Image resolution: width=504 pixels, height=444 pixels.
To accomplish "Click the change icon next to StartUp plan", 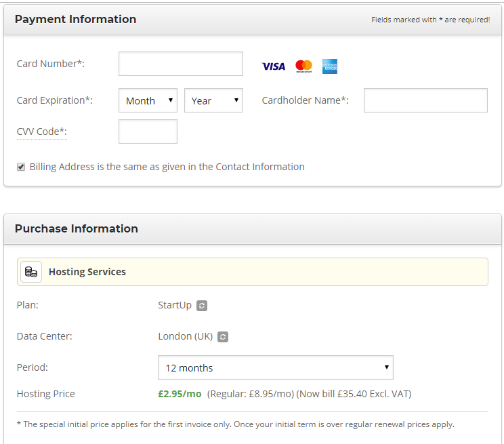I will point(202,306).
